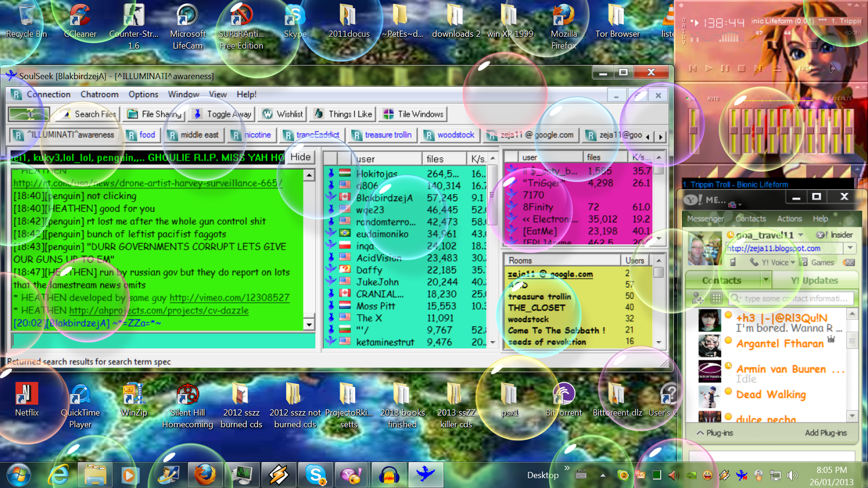
Task: Expand the goa_travel11 status dropdown
Action: (800, 235)
